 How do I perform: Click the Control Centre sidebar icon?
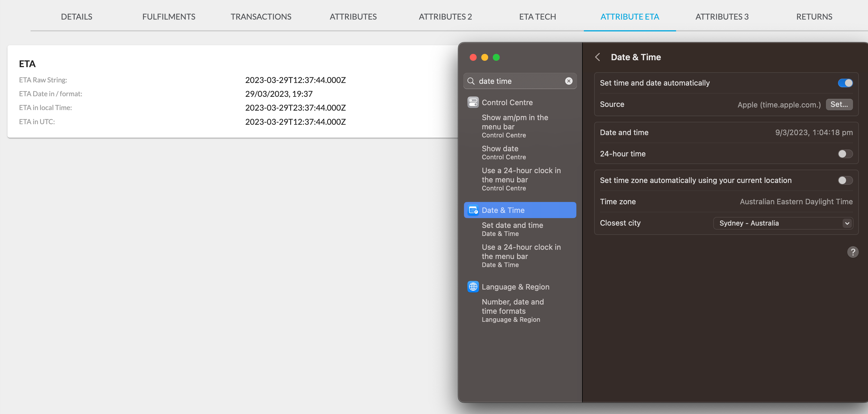click(473, 102)
